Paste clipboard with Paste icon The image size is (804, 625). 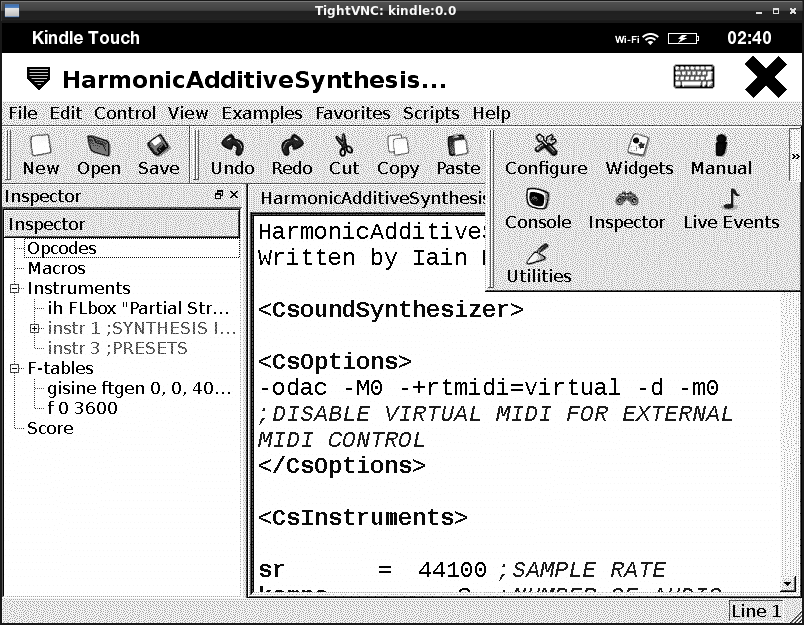coord(458,155)
